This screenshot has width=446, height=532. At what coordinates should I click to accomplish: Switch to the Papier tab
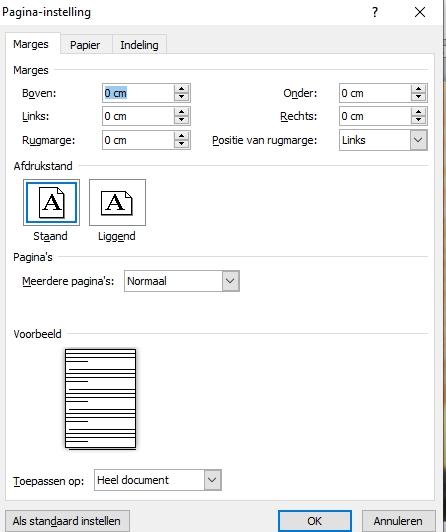85,45
